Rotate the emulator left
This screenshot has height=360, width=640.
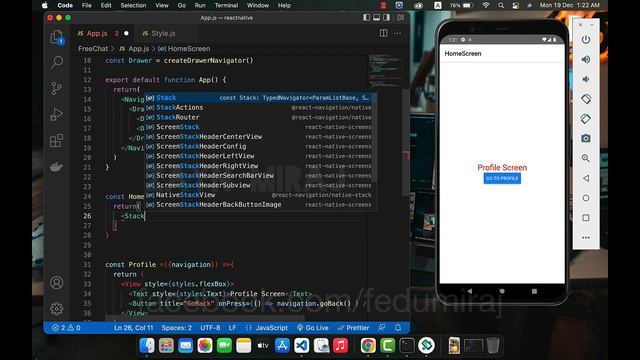(585, 99)
